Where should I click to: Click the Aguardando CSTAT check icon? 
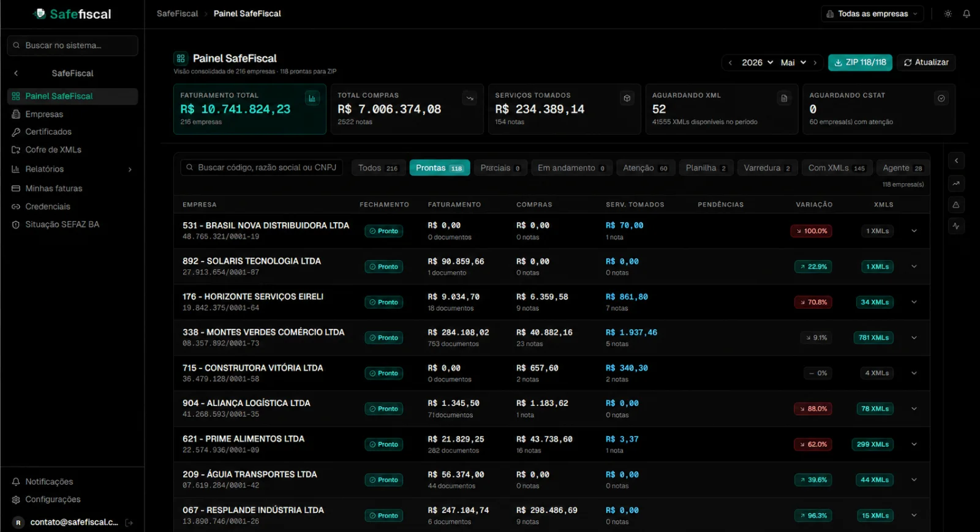(941, 98)
